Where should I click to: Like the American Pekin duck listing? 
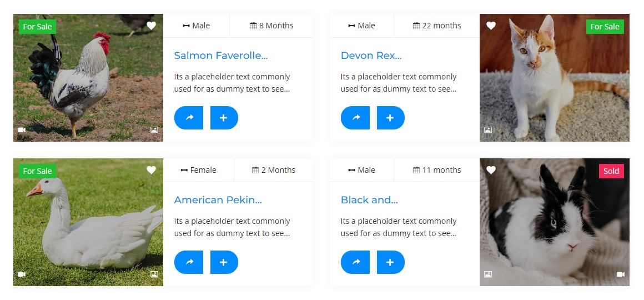click(x=151, y=170)
